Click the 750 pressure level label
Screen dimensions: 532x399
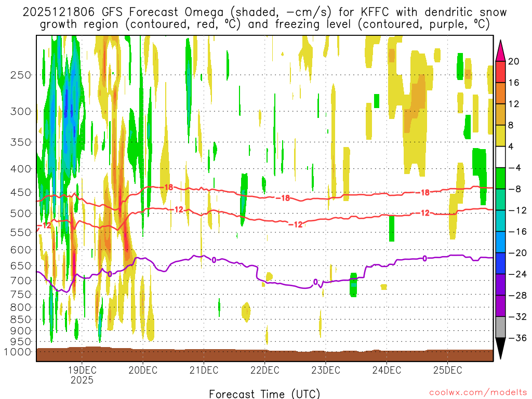point(21,295)
